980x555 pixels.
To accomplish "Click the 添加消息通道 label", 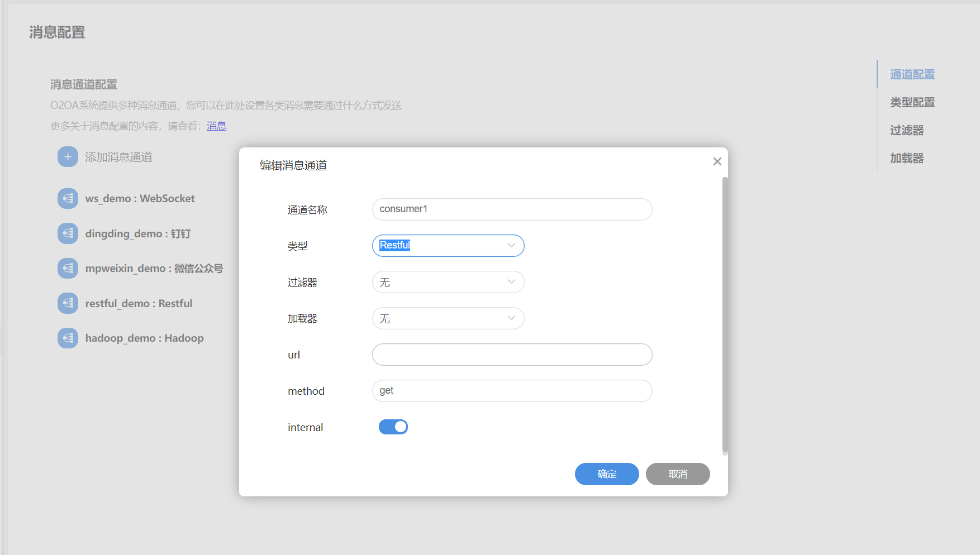I will click(x=118, y=157).
